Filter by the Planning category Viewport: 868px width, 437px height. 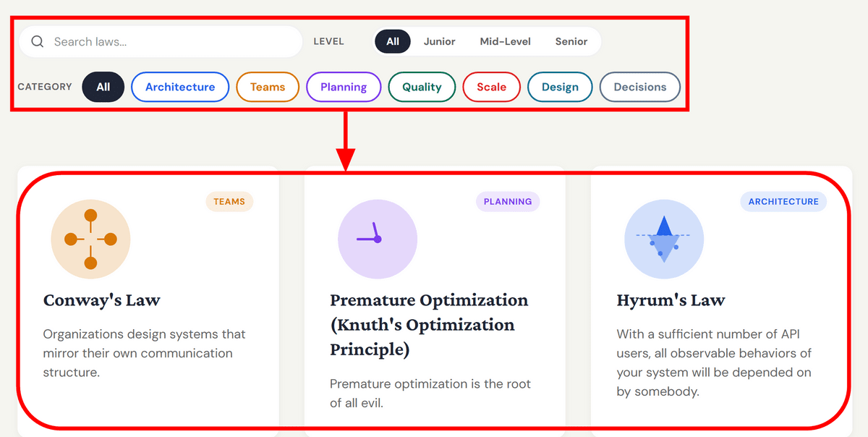[x=344, y=87]
